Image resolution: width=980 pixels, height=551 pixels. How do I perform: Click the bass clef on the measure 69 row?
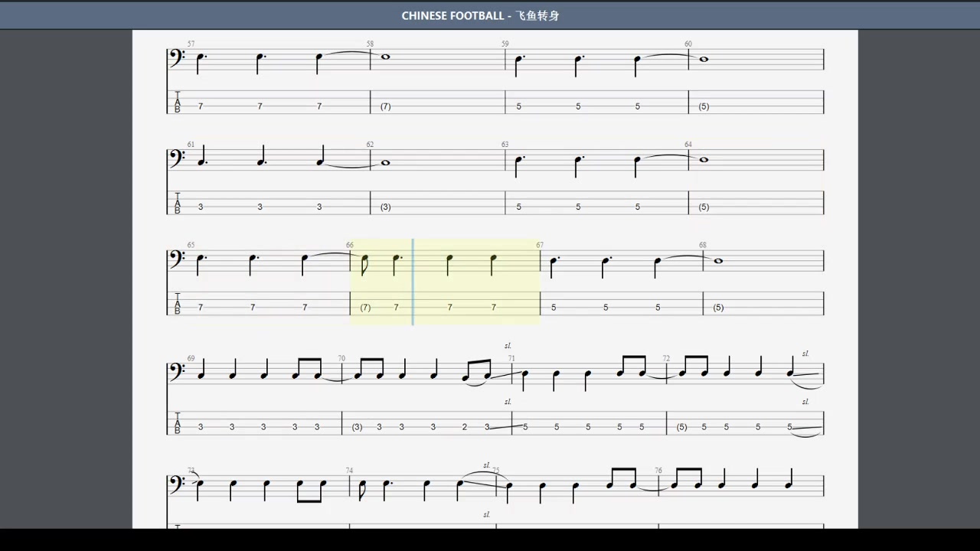tap(177, 371)
